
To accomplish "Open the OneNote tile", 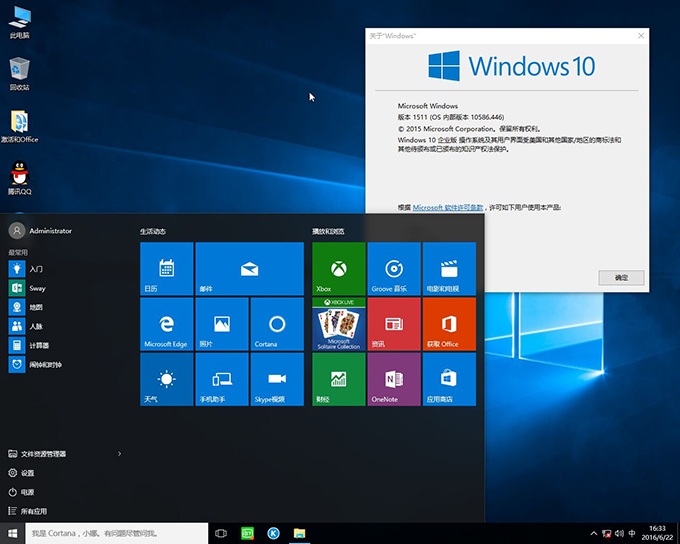I will coord(393,379).
